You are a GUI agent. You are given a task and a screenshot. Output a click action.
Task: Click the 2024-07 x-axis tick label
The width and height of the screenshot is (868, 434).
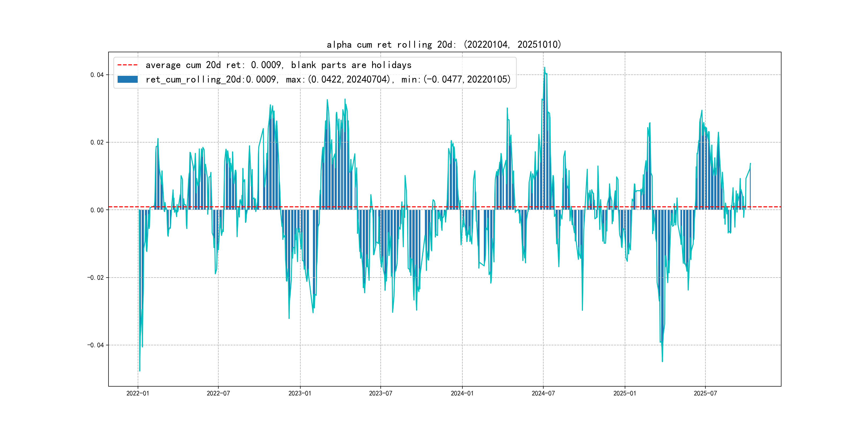click(543, 393)
